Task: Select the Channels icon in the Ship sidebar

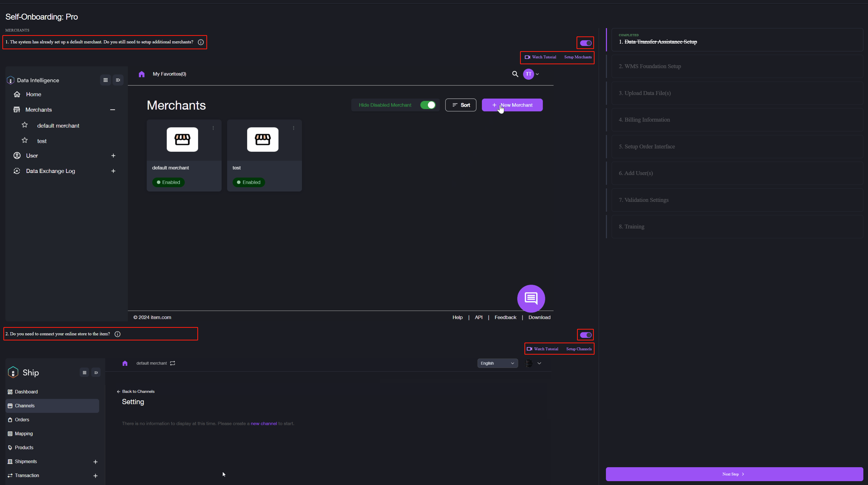Action: [10, 406]
